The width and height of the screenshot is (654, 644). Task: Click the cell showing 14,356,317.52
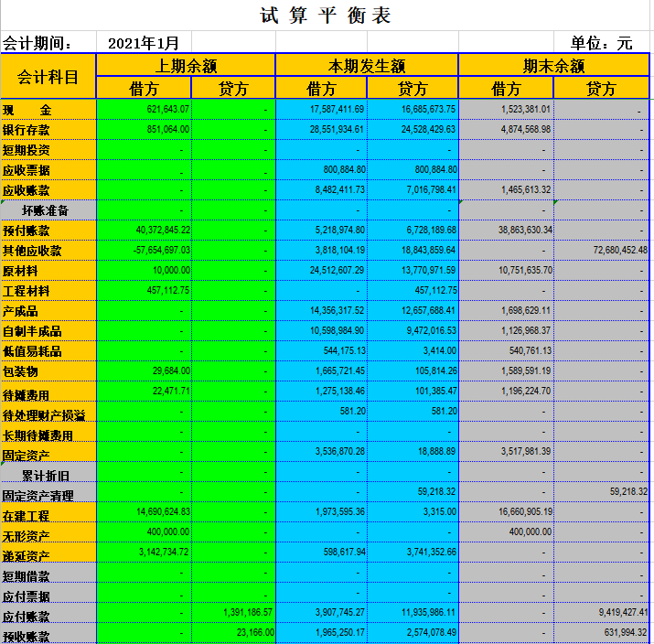pyautogui.click(x=322, y=311)
